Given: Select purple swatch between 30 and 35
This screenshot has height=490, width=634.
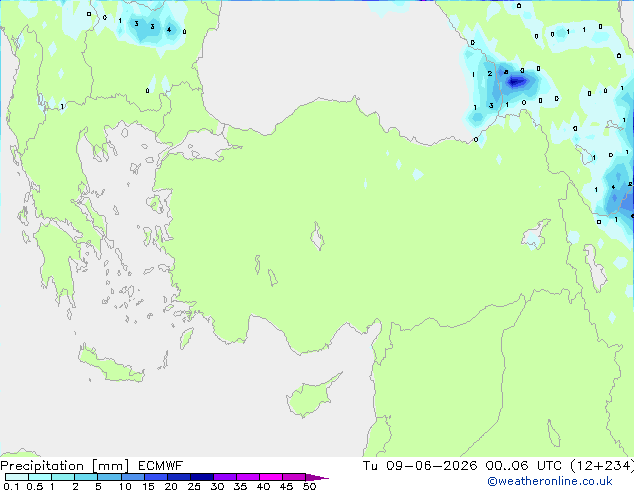Looking at the screenshot, I should pyautogui.click(x=224, y=477).
